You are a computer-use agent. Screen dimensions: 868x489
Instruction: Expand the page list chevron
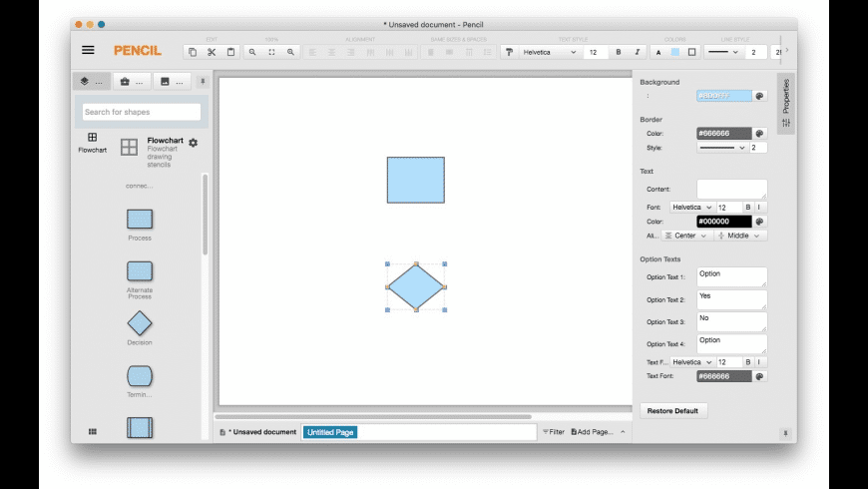pyautogui.click(x=623, y=432)
